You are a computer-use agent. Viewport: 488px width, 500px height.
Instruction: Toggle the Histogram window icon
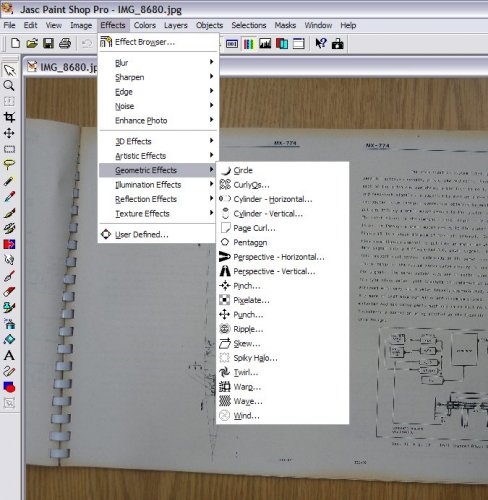(265, 44)
